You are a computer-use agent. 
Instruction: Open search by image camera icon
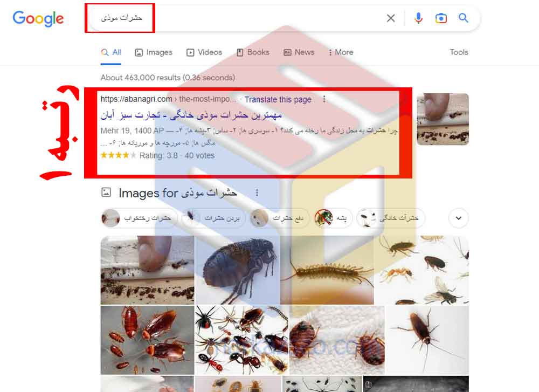[441, 18]
